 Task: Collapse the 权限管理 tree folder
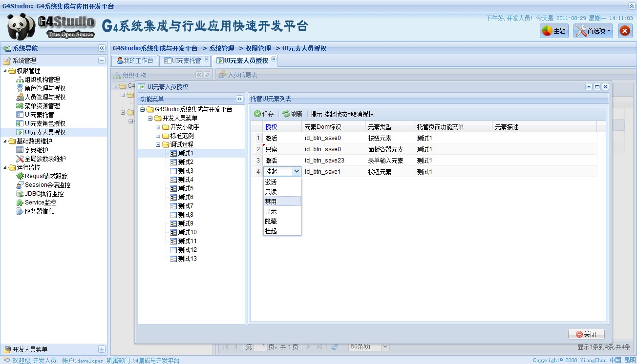click(5, 71)
